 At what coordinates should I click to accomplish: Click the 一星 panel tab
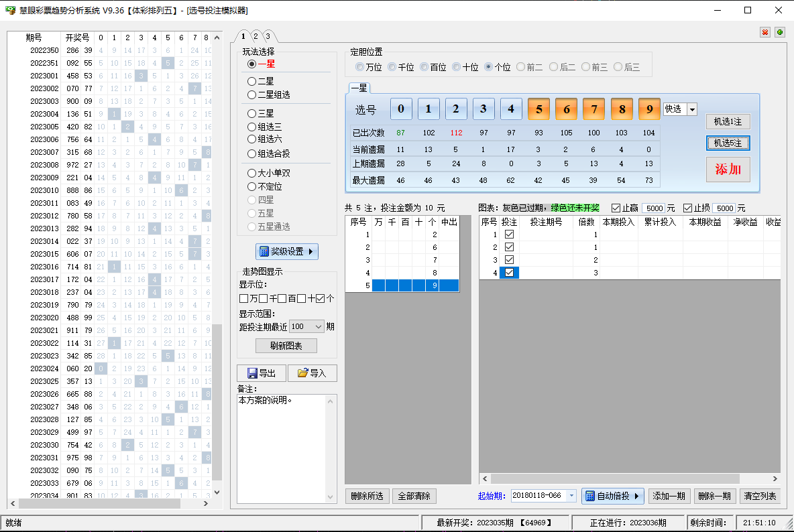[359, 88]
